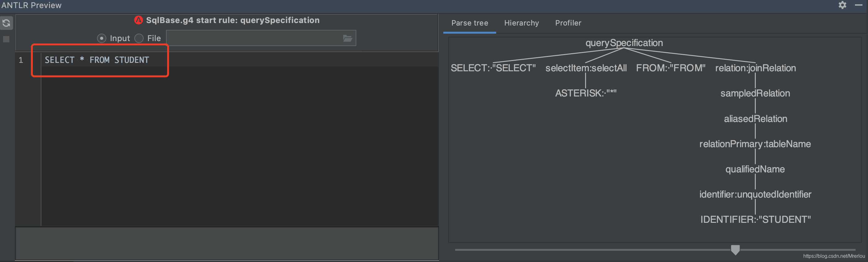
Task: Select the File radio button
Action: (x=139, y=38)
